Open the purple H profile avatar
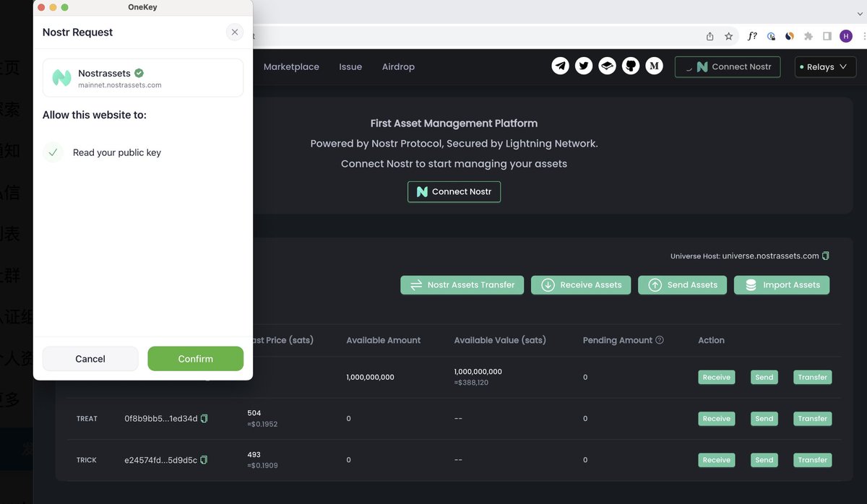Screen dimensions: 867x504 [x=846, y=36]
